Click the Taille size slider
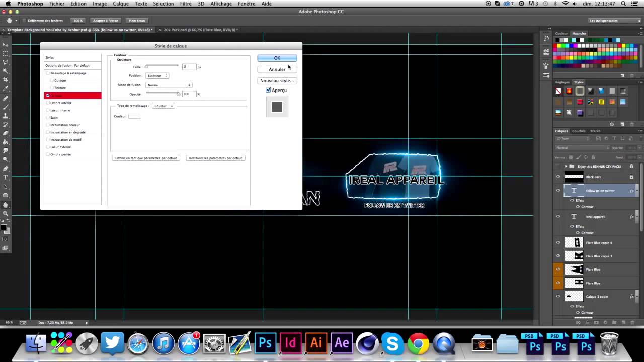644x362 pixels. [162, 66]
